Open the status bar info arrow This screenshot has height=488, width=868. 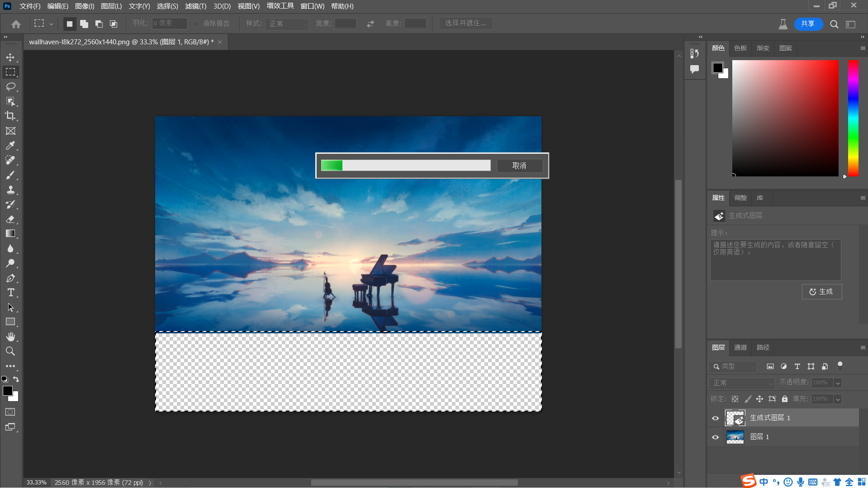click(150, 483)
